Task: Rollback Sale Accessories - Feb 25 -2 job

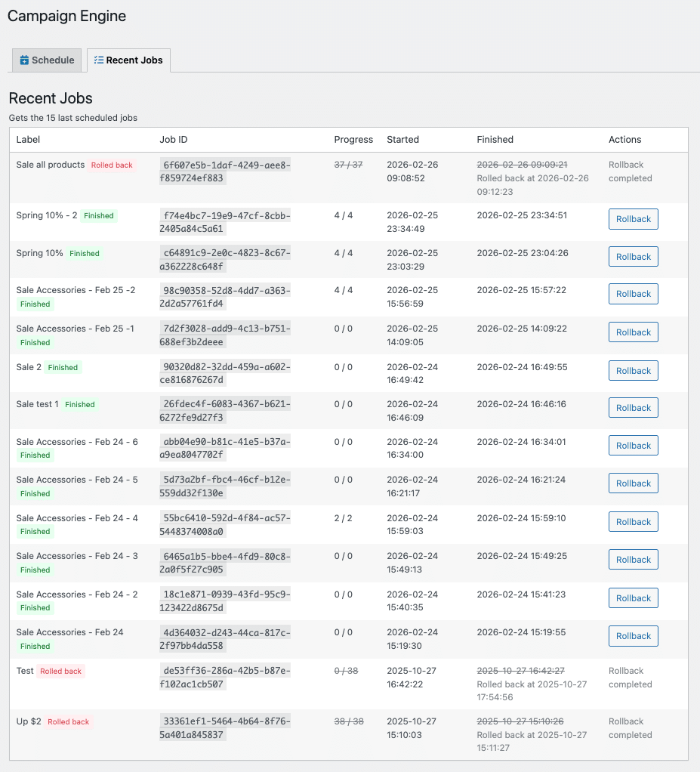Action: click(633, 294)
